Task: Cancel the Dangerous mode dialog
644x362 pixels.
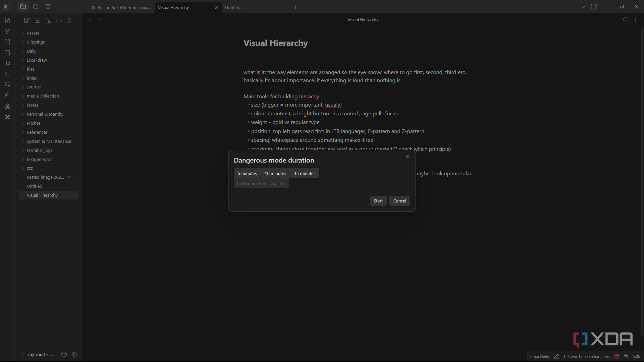Action: point(399,201)
